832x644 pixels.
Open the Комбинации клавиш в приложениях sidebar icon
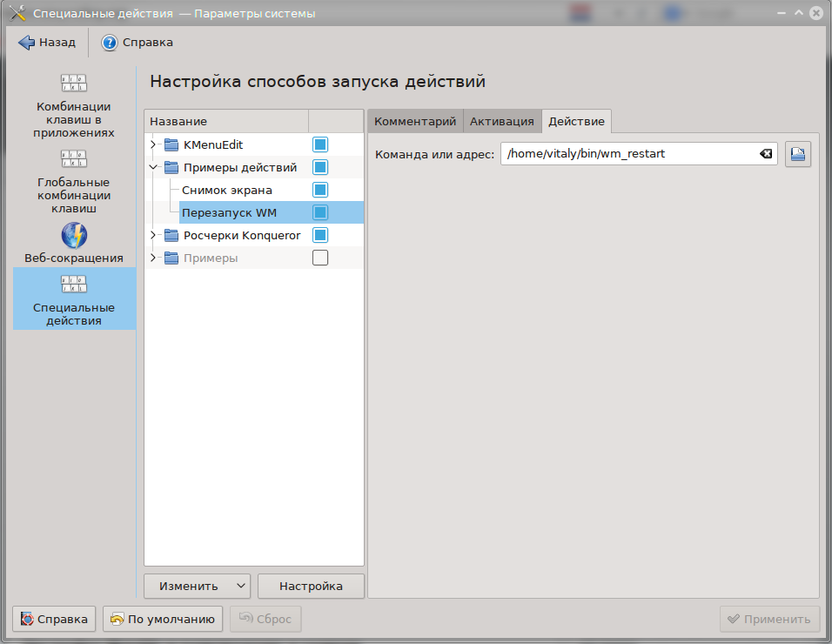point(74,84)
